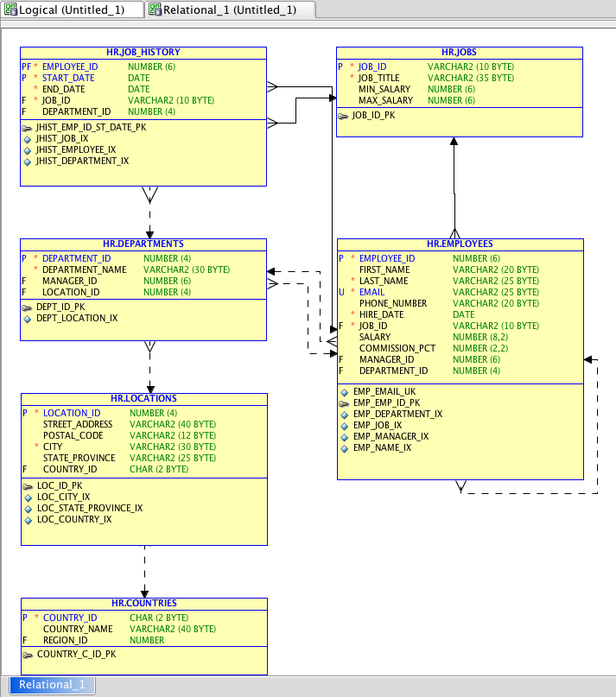Click the LOC_COUNTRY_IX diamond icon
Screen dimensions: 616x697
(x=28, y=520)
